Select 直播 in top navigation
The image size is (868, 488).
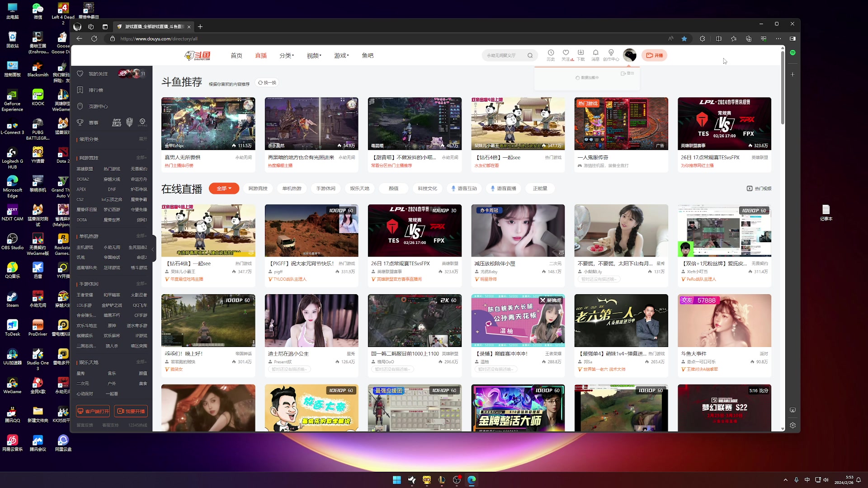(261, 56)
